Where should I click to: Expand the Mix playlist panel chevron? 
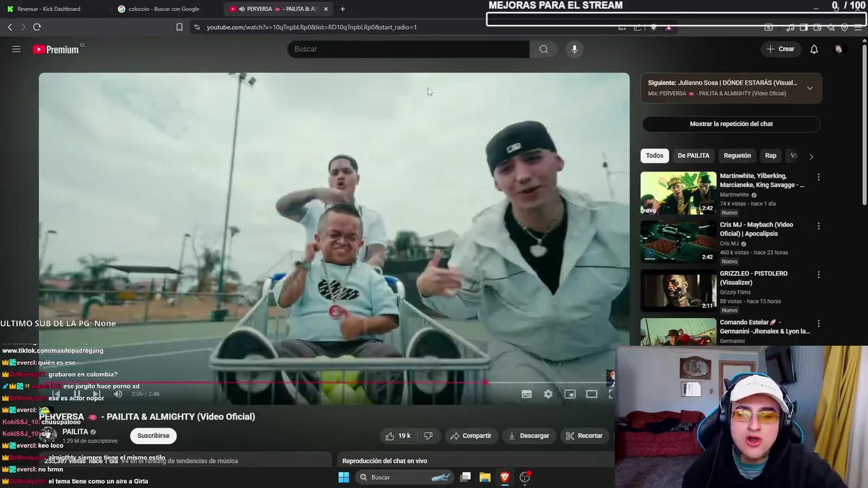(x=810, y=88)
